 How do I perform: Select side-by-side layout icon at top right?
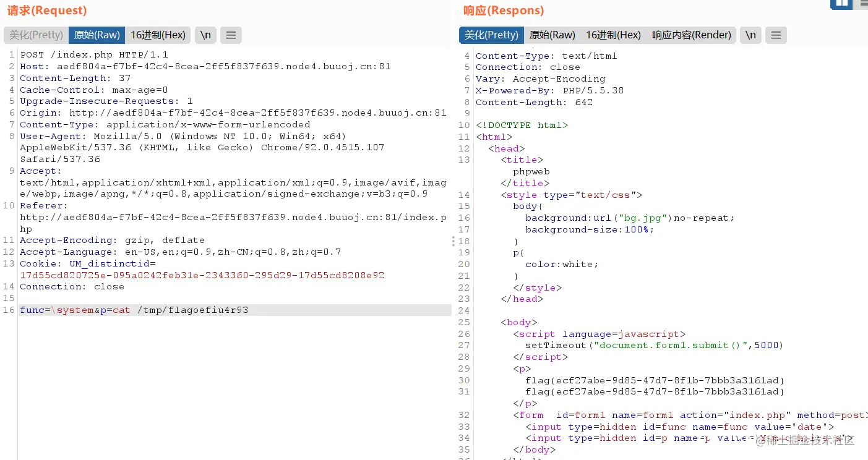coord(841,4)
